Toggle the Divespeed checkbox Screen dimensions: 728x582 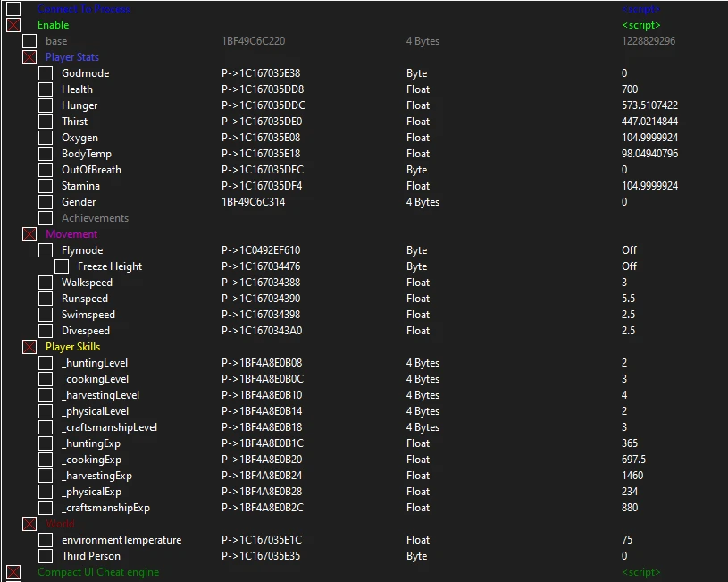click(46, 331)
